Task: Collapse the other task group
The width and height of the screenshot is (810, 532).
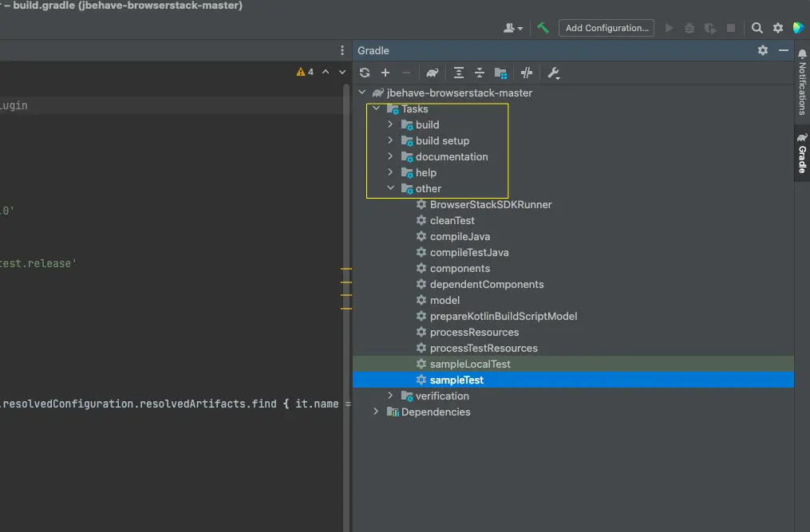Action: coord(390,188)
